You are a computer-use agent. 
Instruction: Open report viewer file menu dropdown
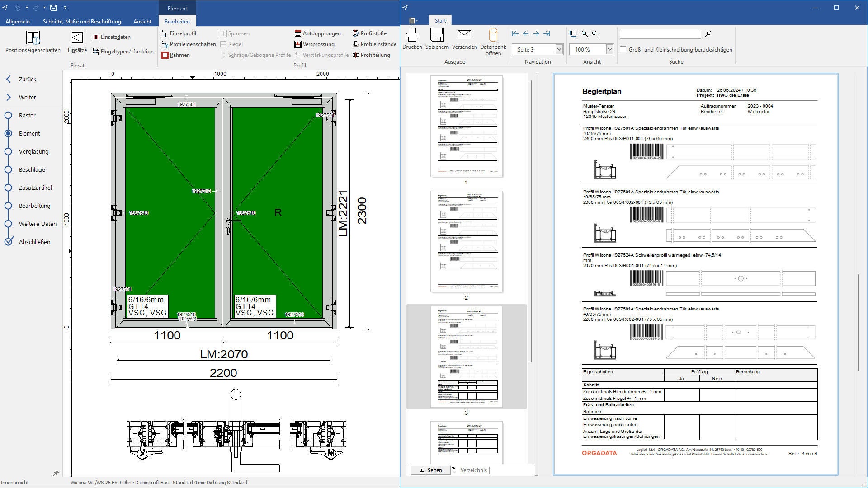click(413, 21)
